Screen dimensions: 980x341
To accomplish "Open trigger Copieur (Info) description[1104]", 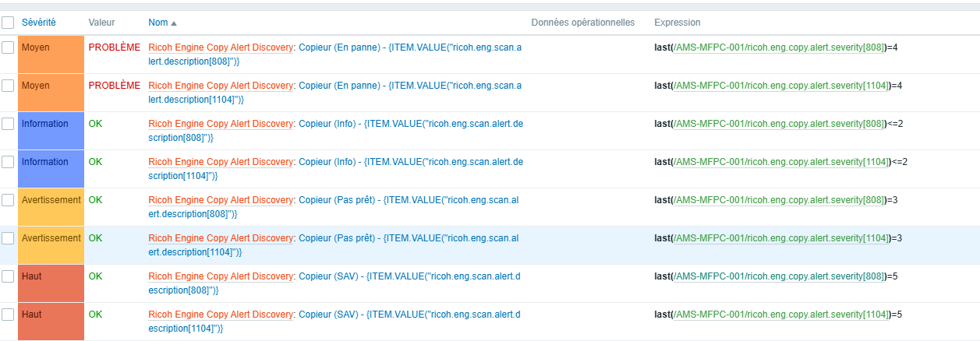I will 411,162.
